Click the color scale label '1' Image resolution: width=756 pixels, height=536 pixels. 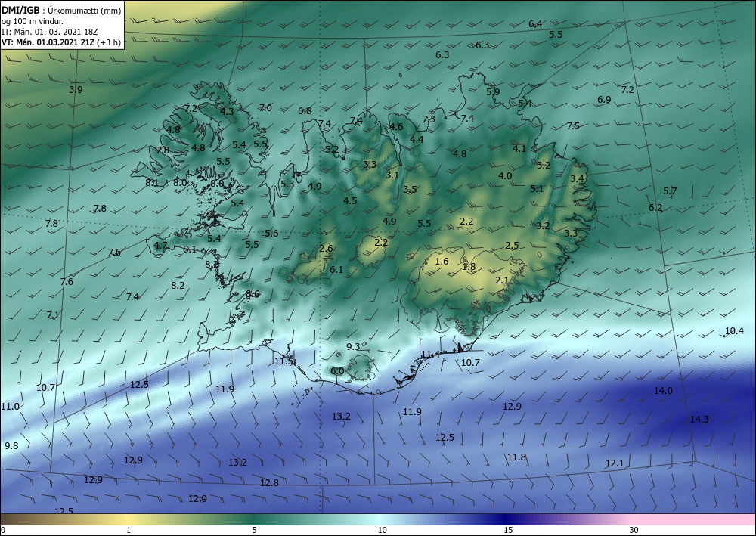129,530
